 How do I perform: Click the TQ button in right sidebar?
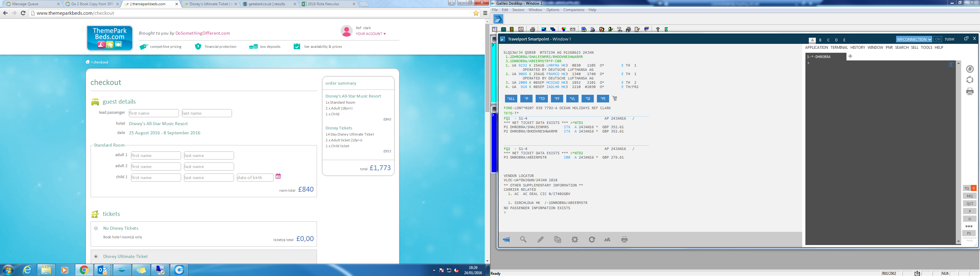[967, 188]
